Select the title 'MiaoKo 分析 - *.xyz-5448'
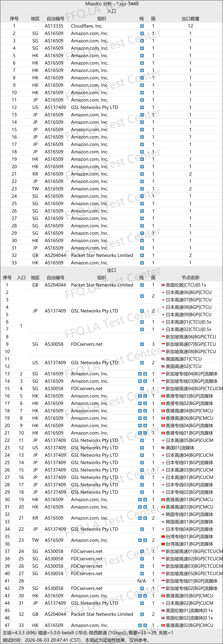223x644 pixels. 112,4
